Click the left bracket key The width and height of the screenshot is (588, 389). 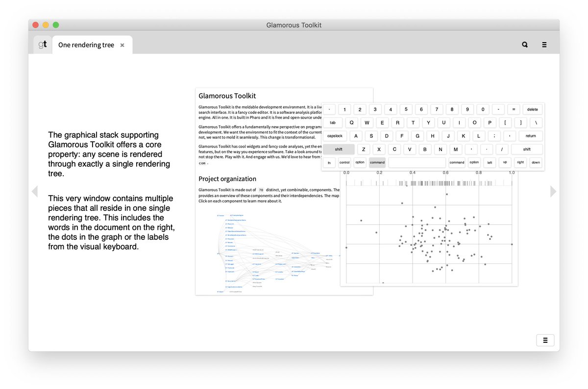[x=505, y=123]
